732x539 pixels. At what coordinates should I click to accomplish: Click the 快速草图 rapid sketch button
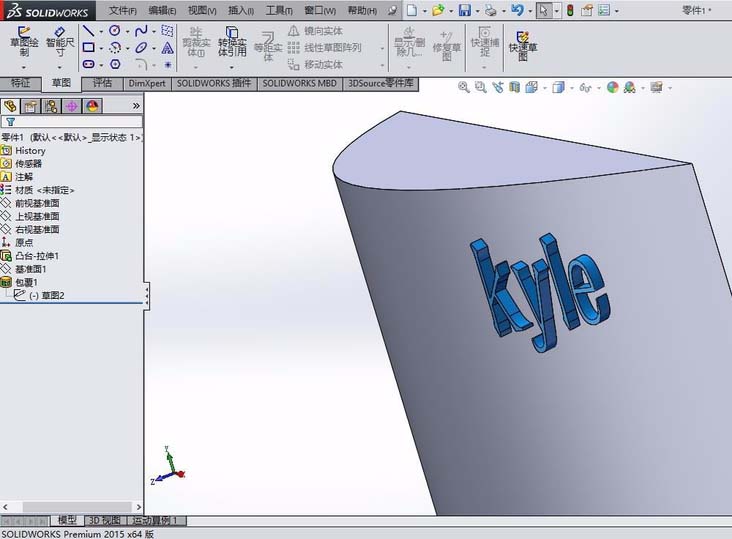click(523, 46)
